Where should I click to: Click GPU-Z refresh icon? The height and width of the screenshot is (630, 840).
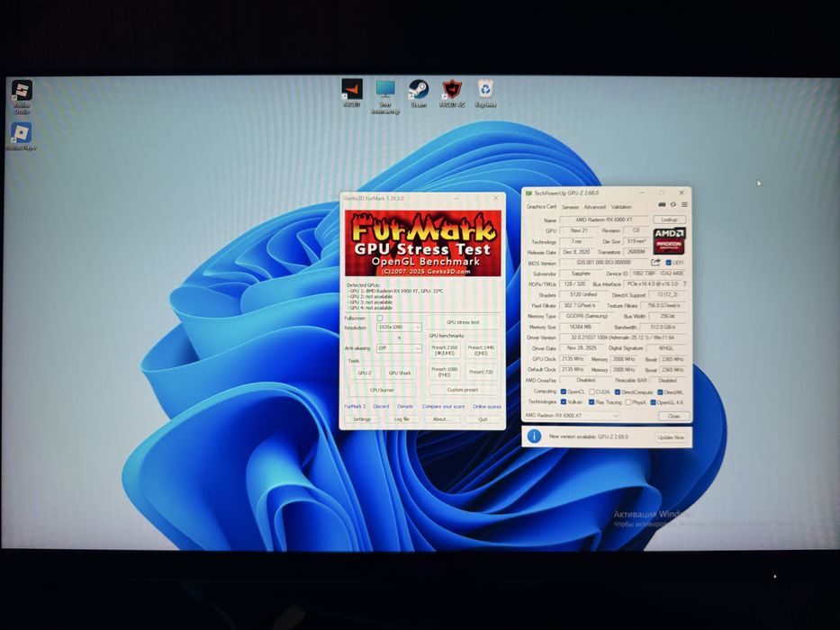(673, 204)
